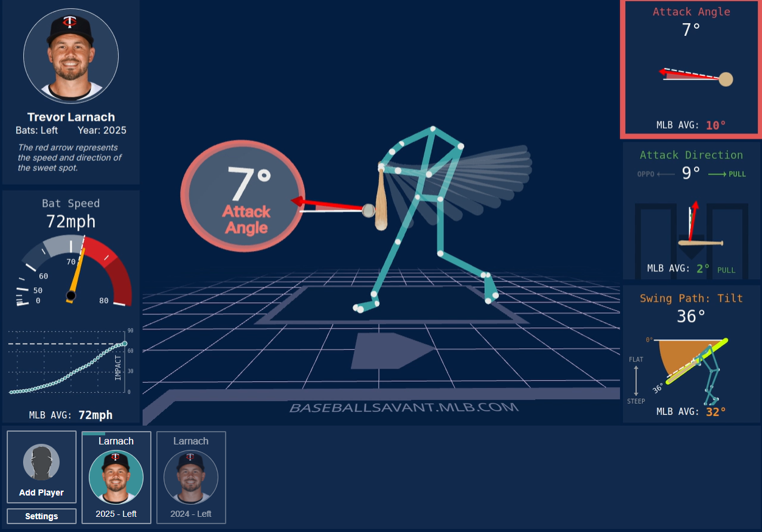This screenshot has width=762, height=532.
Task: Click home plate on the field grid
Action: tap(392, 350)
